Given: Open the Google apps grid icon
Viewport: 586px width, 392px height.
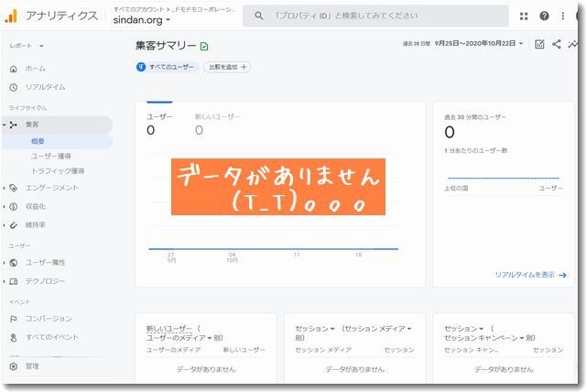Looking at the screenshot, I should coord(524,16).
